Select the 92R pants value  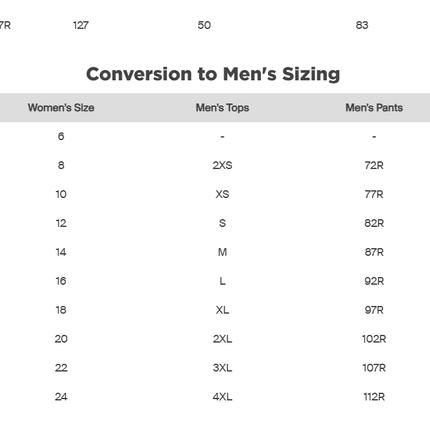(x=374, y=281)
